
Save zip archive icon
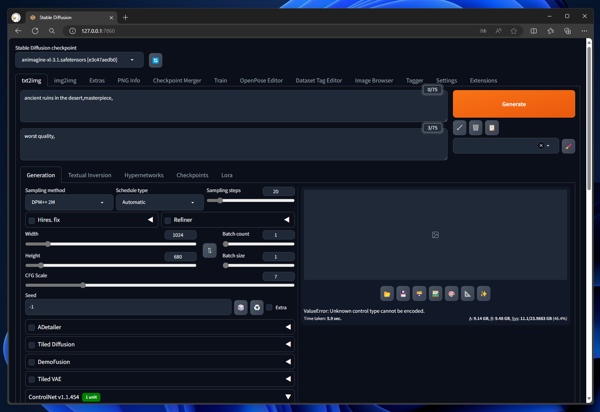point(419,294)
